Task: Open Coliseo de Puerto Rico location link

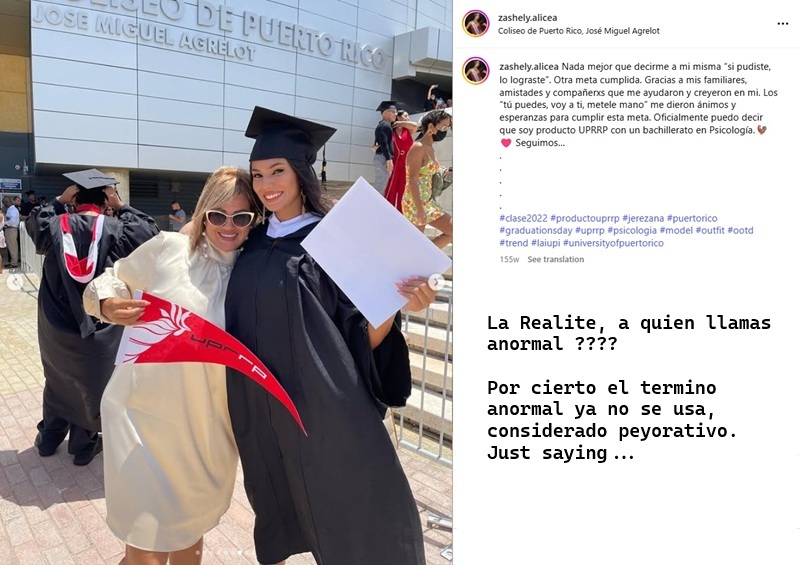Action: 579,31
